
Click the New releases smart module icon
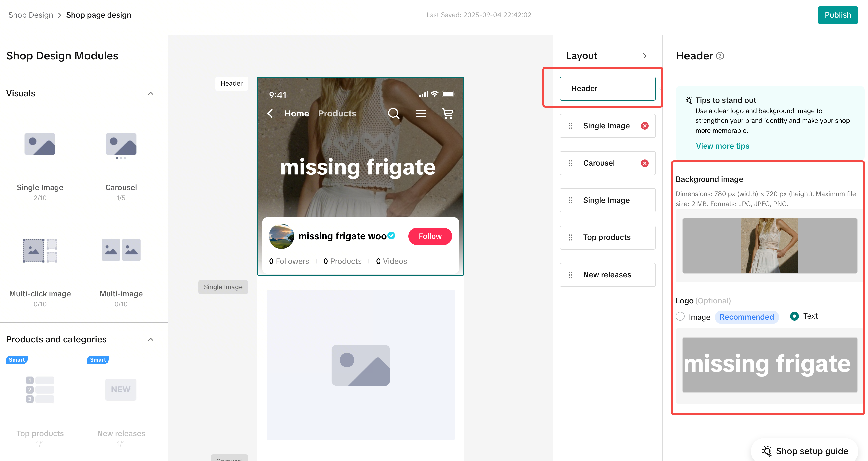121,390
